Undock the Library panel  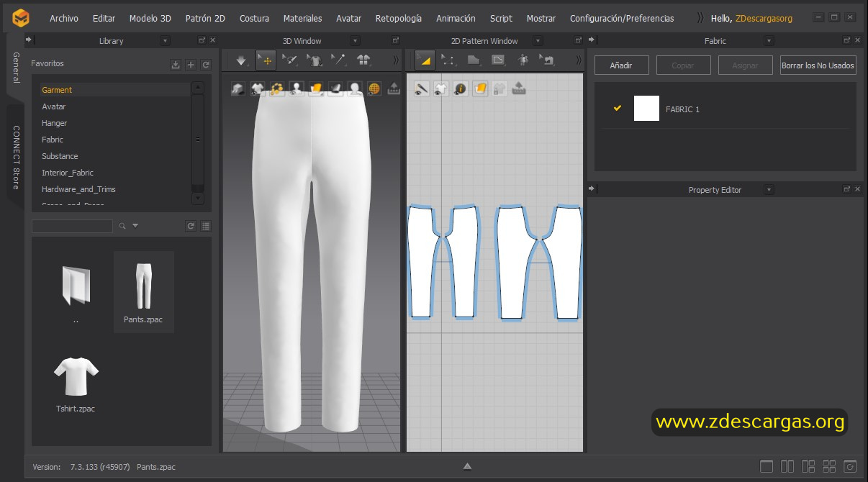click(x=202, y=40)
